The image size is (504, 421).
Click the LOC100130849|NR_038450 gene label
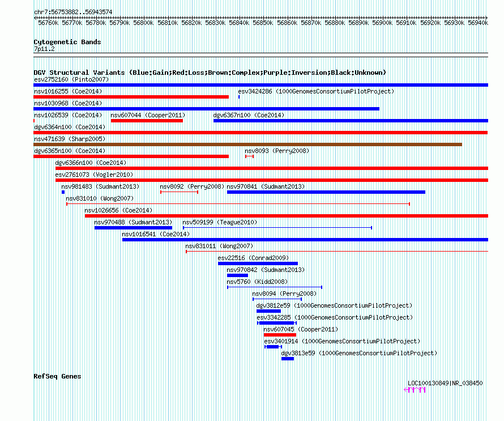(445, 383)
